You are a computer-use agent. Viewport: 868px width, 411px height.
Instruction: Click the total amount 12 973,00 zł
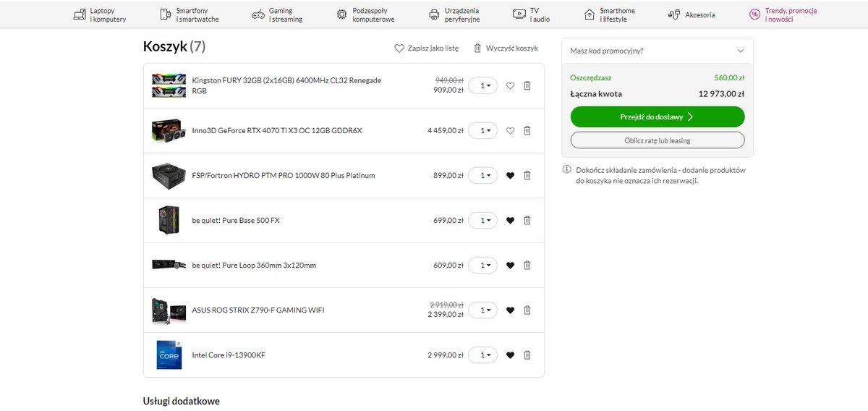pos(721,93)
